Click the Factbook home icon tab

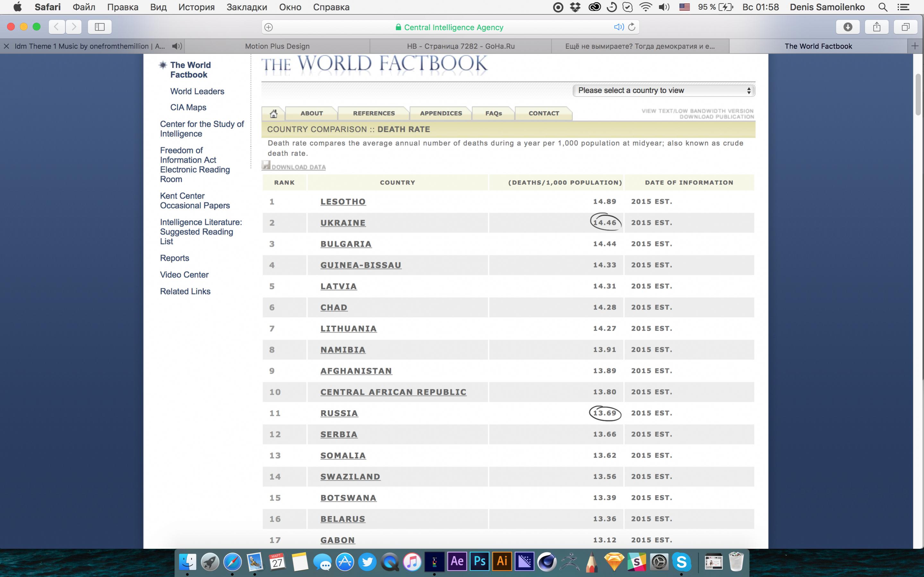coord(273,113)
